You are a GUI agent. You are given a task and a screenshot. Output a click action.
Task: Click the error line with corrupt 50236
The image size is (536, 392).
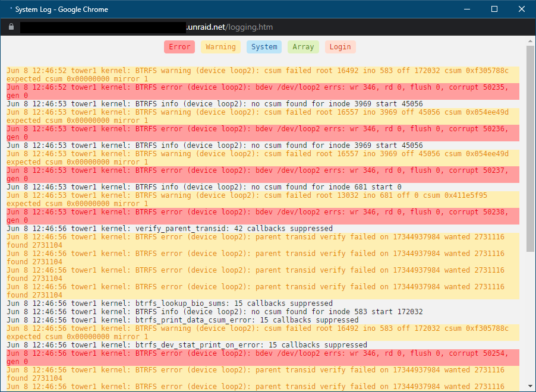263,133
